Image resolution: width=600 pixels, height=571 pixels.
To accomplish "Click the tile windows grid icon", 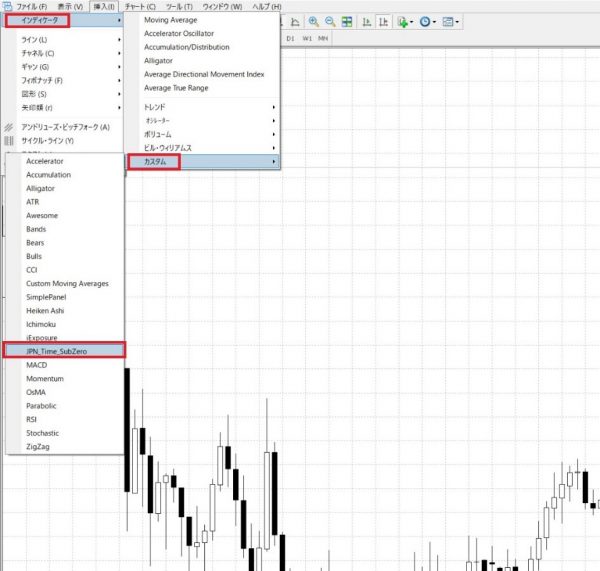I will click(346, 21).
